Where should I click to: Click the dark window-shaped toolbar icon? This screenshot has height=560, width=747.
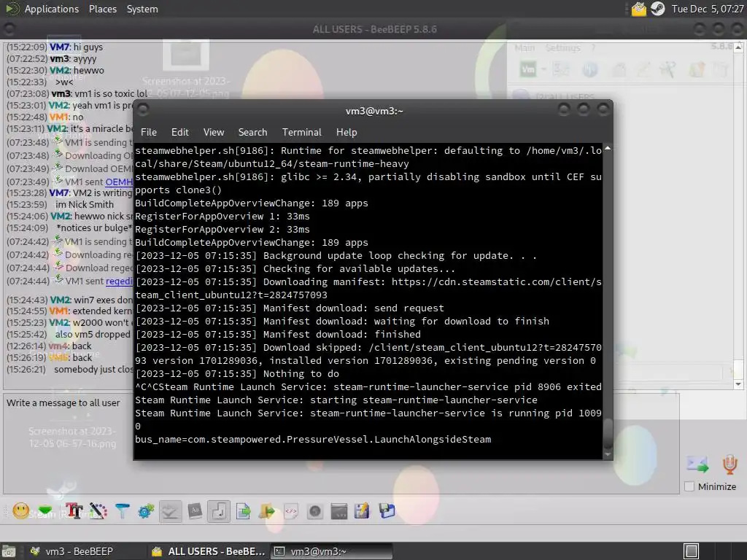338,511
